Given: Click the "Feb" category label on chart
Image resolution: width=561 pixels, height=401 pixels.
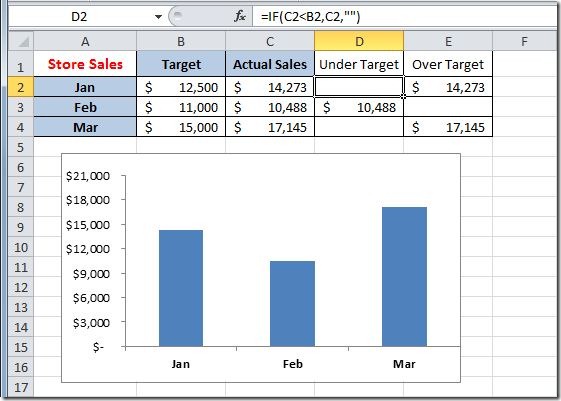Looking at the screenshot, I should point(293,364).
